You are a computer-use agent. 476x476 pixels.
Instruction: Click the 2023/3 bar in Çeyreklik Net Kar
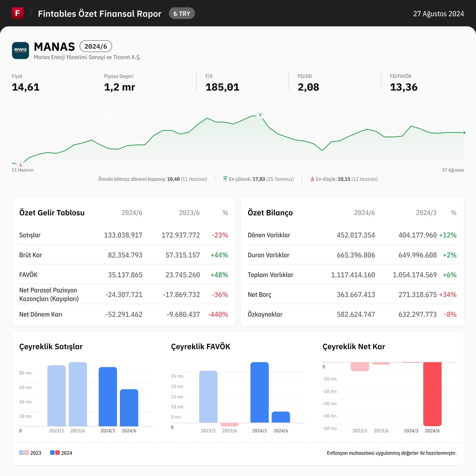click(360, 367)
